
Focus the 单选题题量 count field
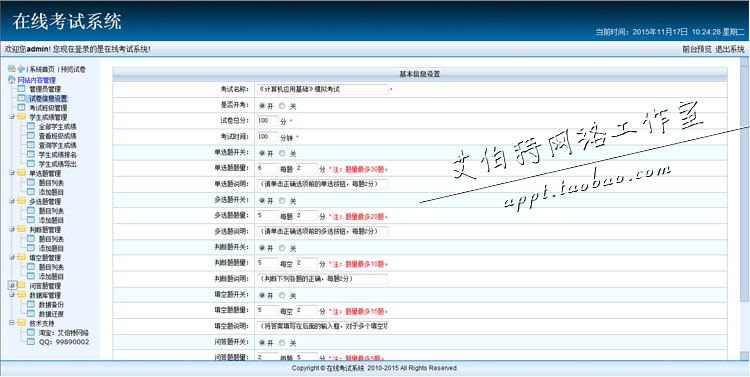click(267, 168)
